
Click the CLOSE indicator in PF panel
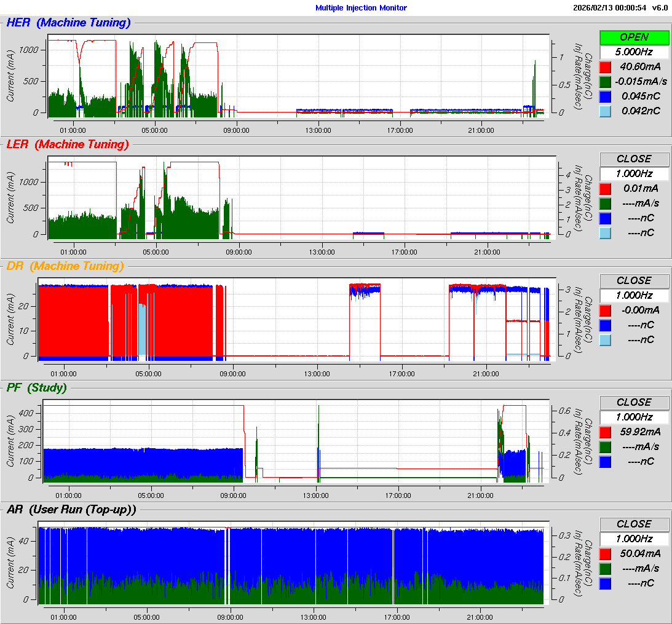(633, 402)
